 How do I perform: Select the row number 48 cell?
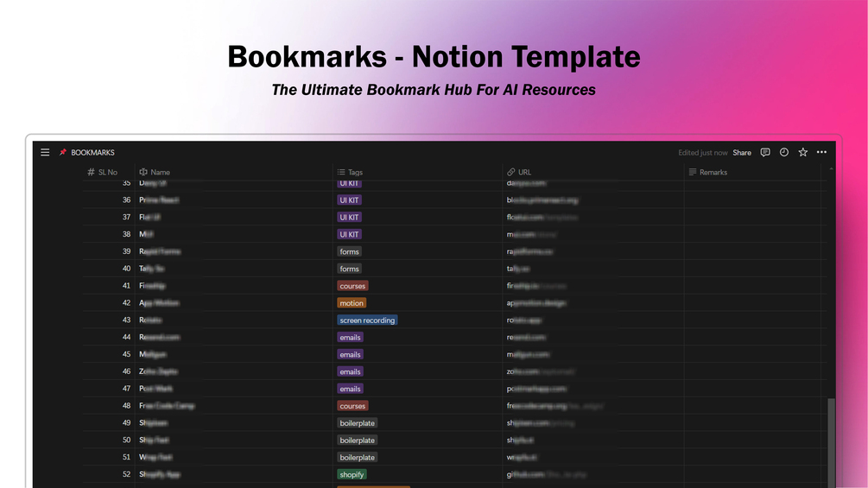point(109,406)
